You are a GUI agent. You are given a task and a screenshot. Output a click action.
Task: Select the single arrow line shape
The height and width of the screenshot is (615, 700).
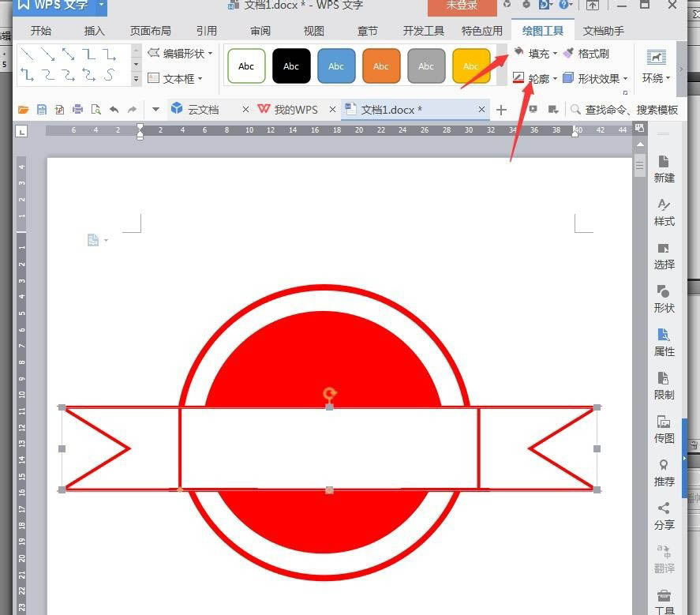48,54
